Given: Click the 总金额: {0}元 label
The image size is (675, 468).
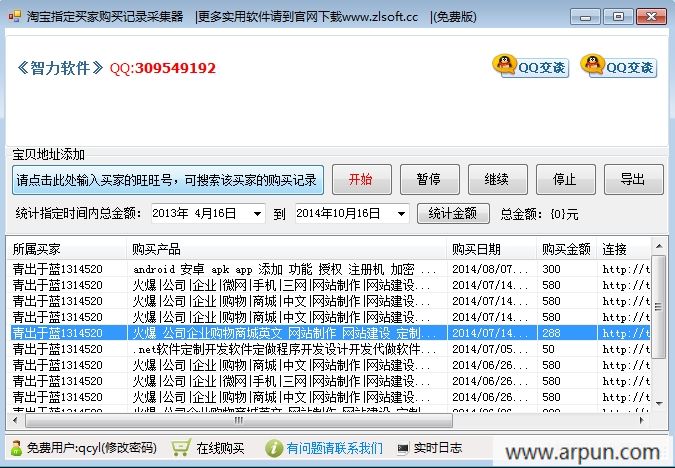Looking at the screenshot, I should [539, 214].
